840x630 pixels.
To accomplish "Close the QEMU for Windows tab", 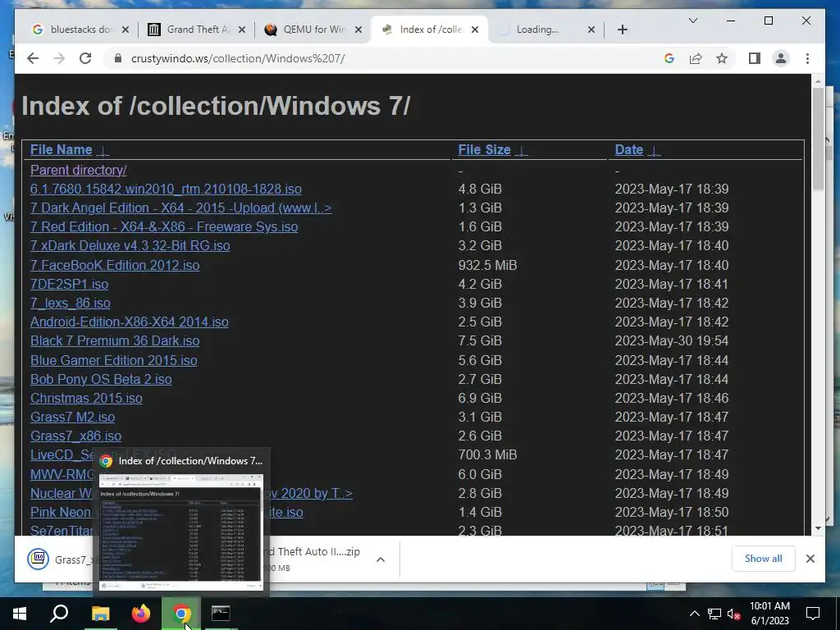I will point(358,30).
